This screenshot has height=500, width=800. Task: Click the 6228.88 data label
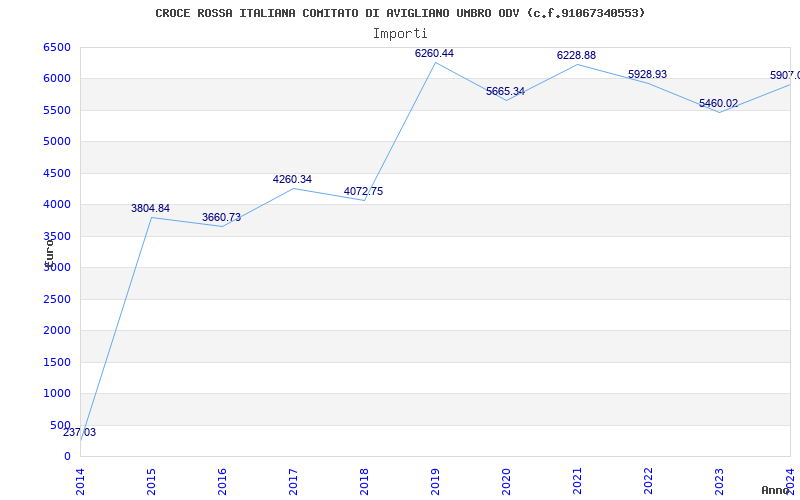coord(577,56)
